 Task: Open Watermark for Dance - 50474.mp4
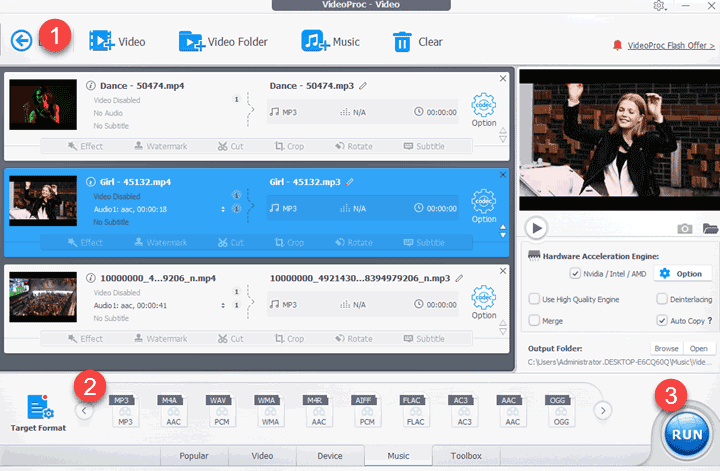[x=161, y=146]
